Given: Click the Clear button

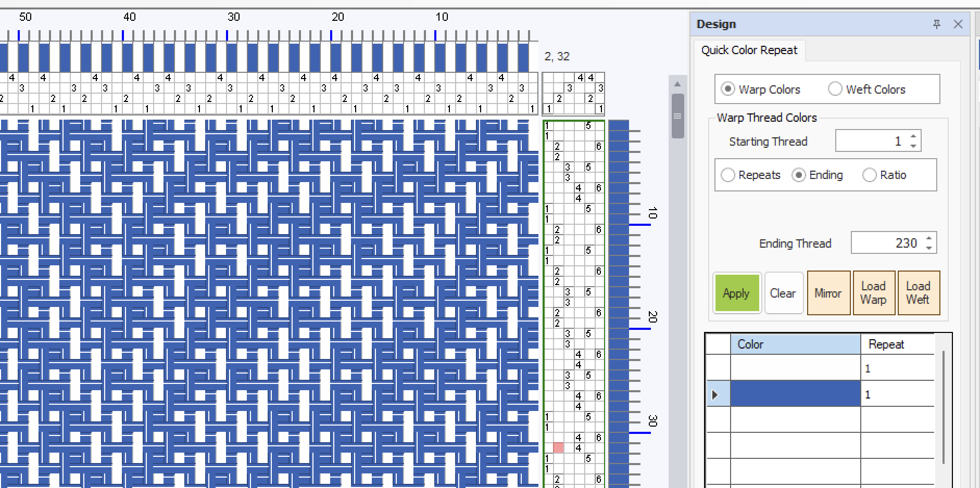Looking at the screenshot, I should [x=783, y=293].
